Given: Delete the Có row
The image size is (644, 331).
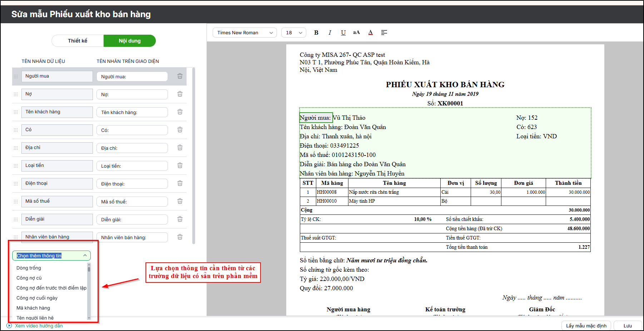Looking at the screenshot, I should tap(180, 130).
